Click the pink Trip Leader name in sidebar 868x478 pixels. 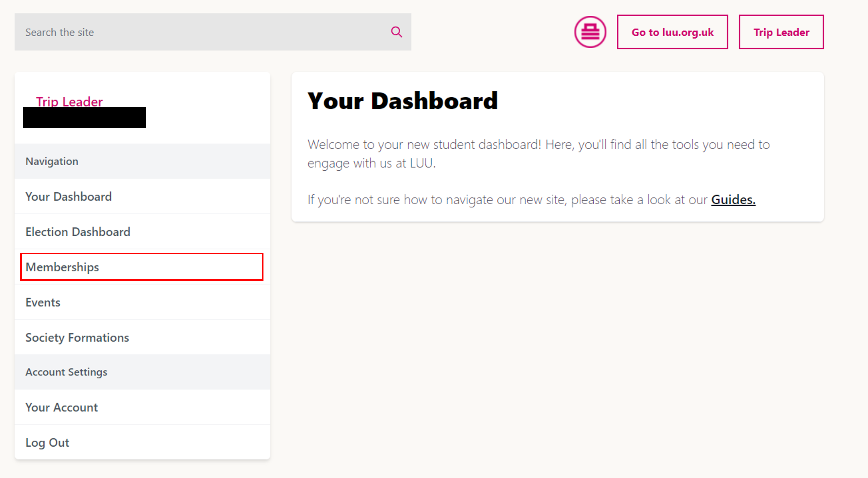pos(69,102)
